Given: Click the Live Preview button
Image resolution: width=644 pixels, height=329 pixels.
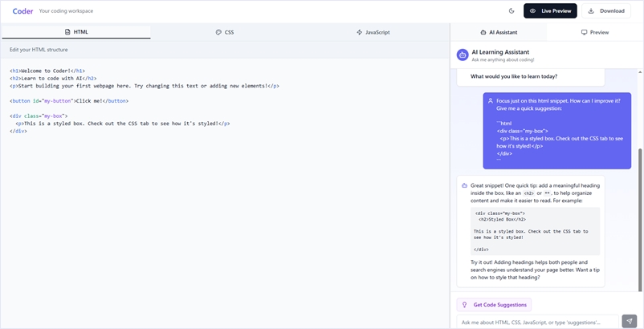Looking at the screenshot, I should [x=550, y=11].
